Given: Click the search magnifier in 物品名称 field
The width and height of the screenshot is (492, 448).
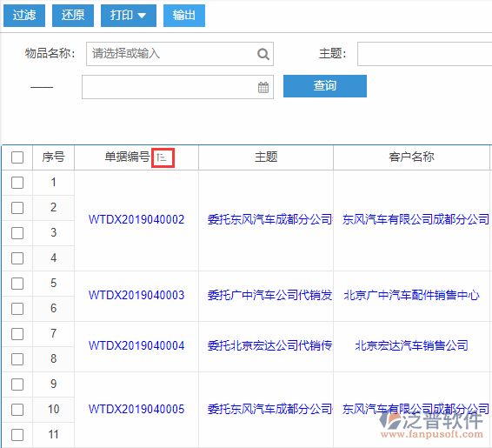Looking at the screenshot, I should click(263, 54).
